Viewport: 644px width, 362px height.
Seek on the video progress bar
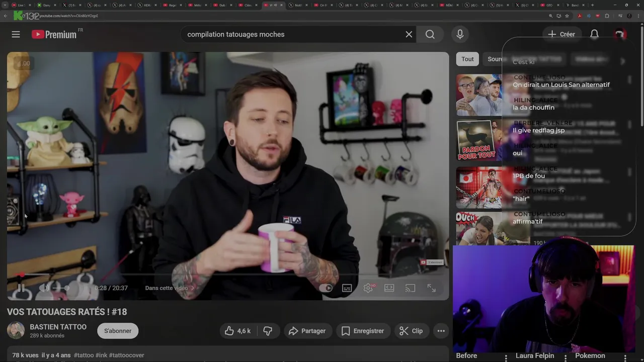(227, 275)
